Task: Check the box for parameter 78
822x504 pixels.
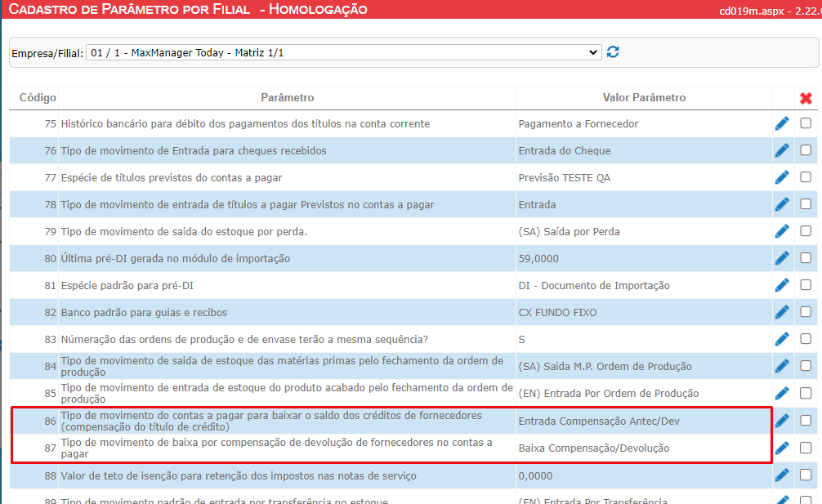Action: 806,203
